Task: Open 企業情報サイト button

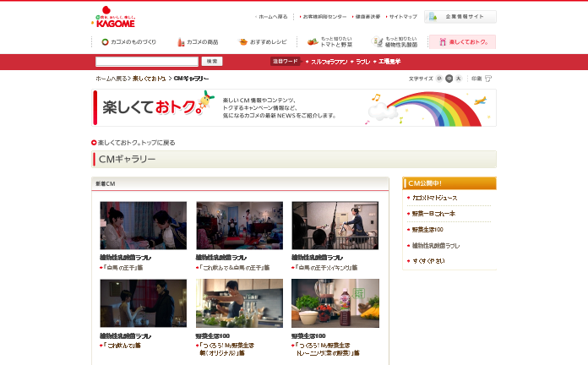Action: pos(460,17)
